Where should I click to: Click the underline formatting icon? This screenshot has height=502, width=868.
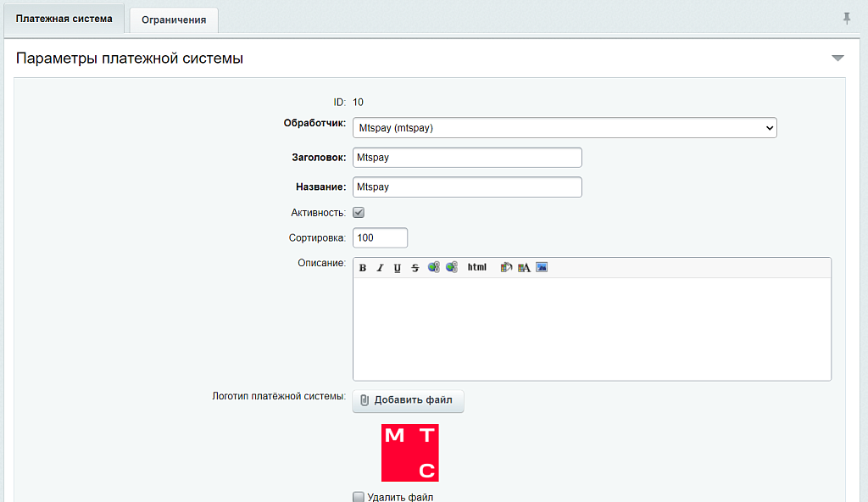(398, 268)
